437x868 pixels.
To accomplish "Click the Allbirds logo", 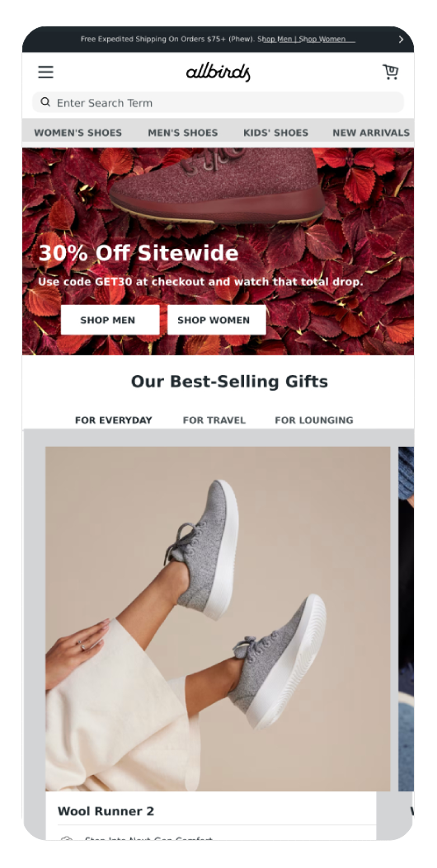I will (x=218, y=73).
